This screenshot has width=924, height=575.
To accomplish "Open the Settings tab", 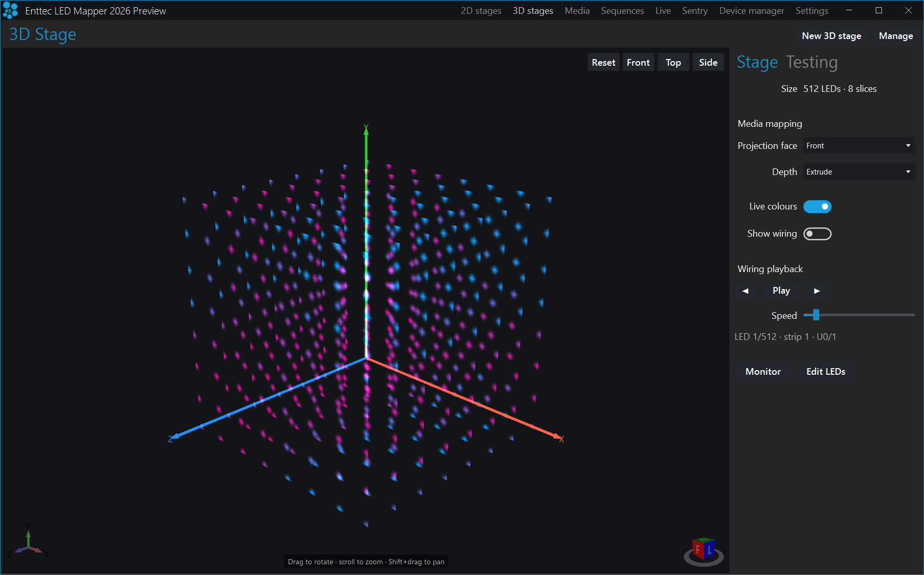I will (812, 11).
